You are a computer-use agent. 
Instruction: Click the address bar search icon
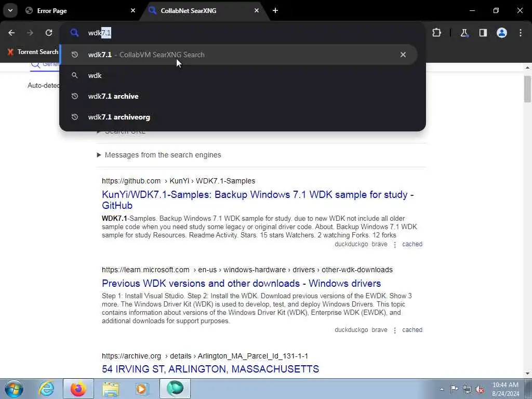[74, 33]
